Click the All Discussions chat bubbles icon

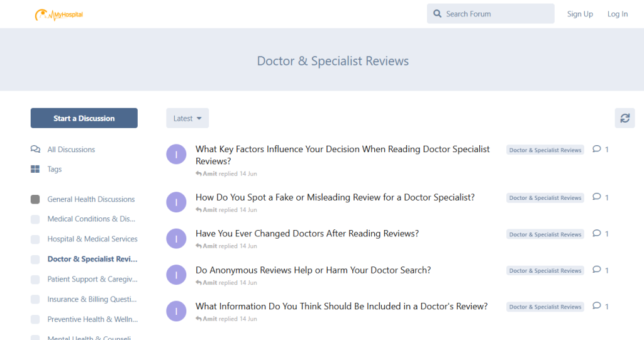point(35,150)
